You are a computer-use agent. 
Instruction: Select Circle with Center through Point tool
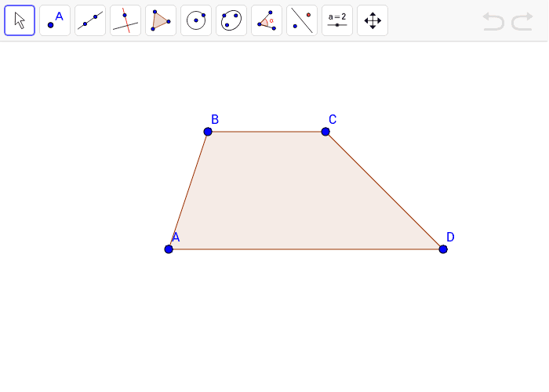click(196, 20)
